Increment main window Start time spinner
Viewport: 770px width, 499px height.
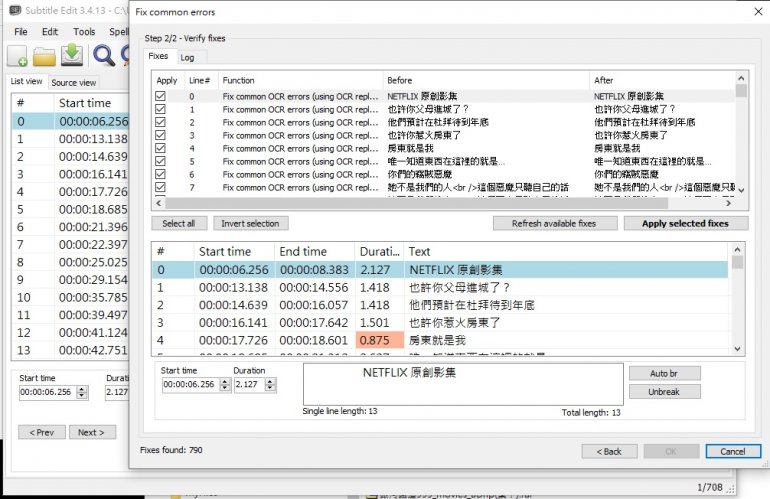pos(82,389)
